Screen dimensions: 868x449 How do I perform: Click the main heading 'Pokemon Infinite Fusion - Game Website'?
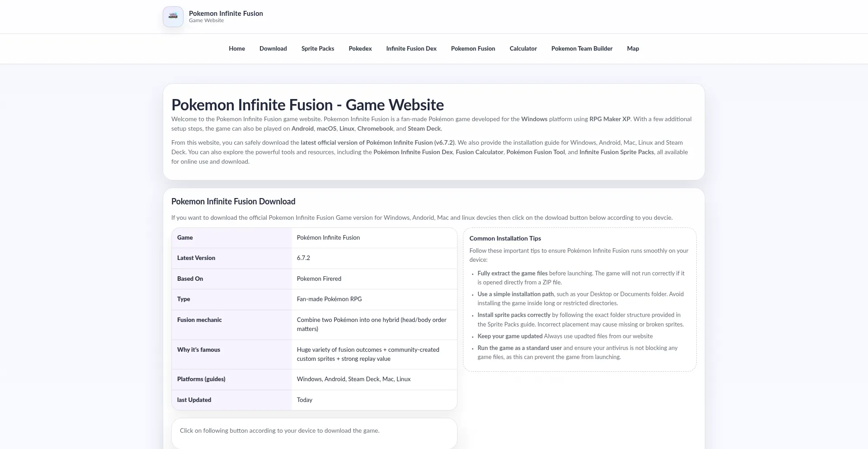(307, 105)
